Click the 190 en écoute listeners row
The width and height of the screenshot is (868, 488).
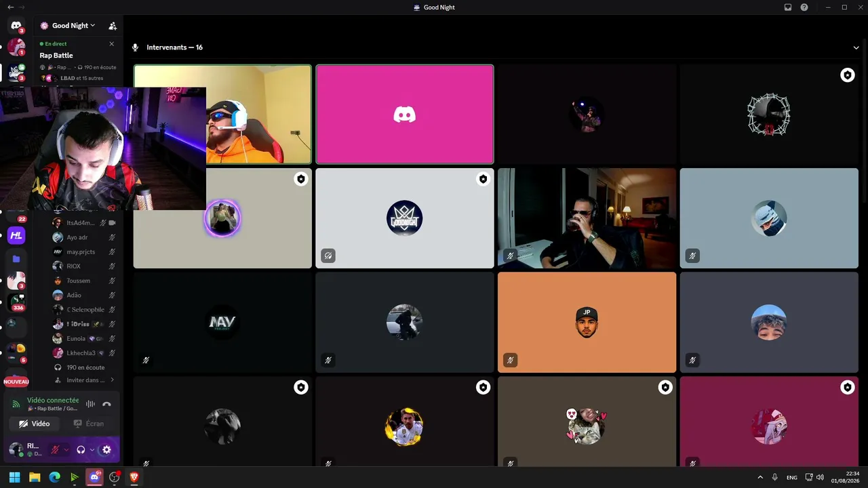tap(84, 367)
